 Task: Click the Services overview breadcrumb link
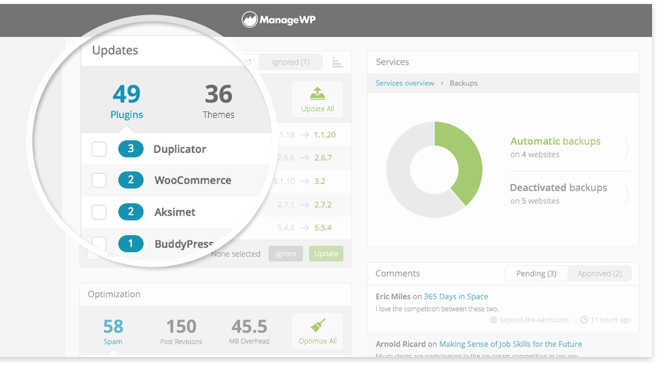click(x=405, y=83)
